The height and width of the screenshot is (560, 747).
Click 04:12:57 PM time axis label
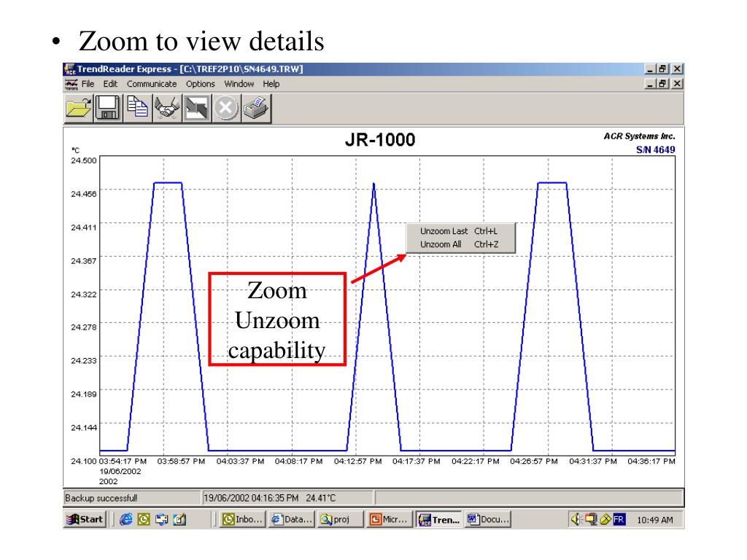[357, 461]
